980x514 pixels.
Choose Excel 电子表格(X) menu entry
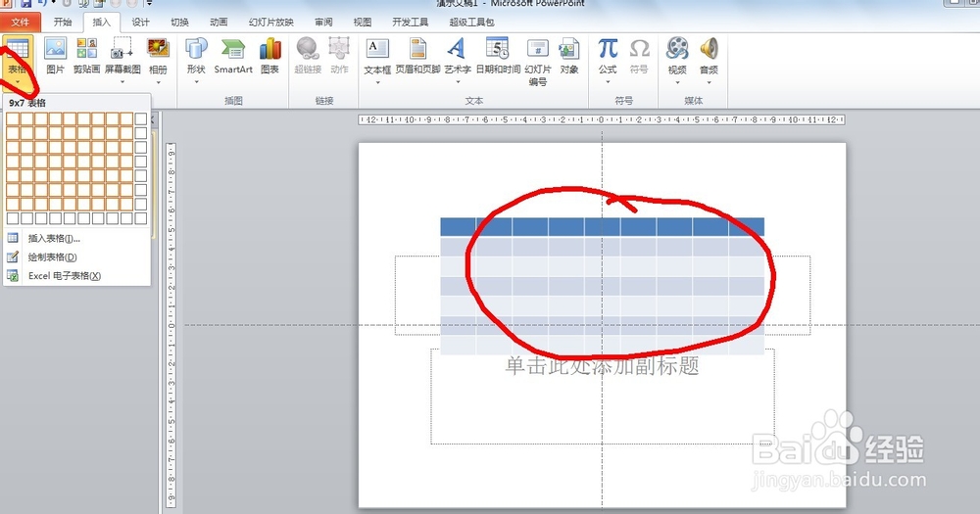pos(76,275)
